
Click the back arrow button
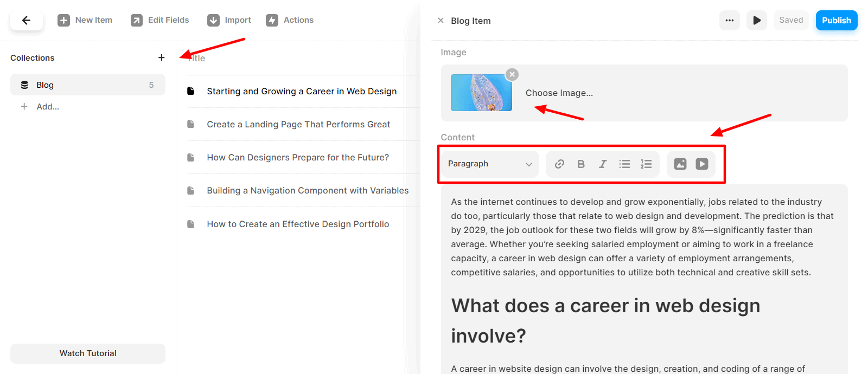pos(26,21)
